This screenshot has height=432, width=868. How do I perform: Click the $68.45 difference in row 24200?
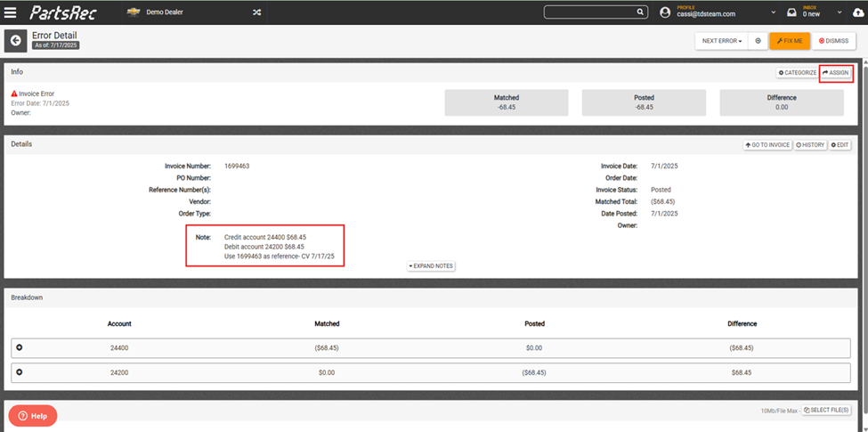tap(742, 372)
